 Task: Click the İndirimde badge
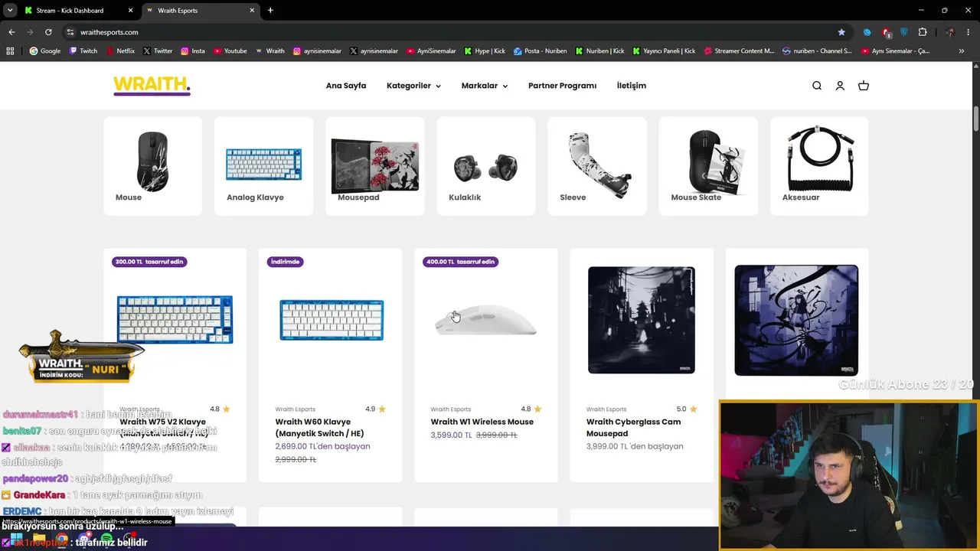[285, 262]
